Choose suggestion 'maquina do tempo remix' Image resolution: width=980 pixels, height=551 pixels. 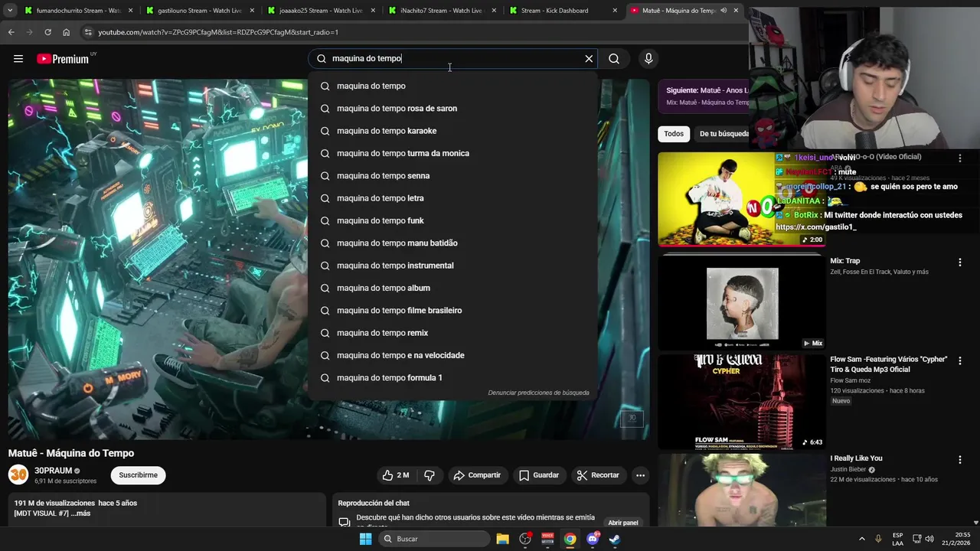(452, 333)
